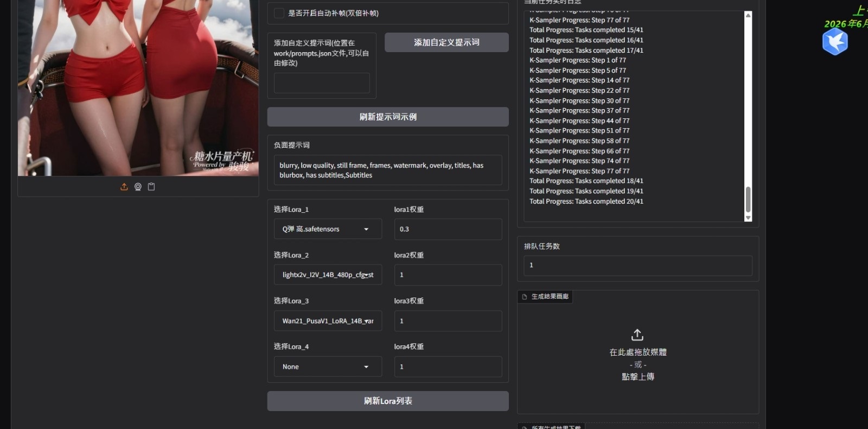Viewport: 868px width, 429px height.
Task: Click the clipboard paste icon below the image
Action: tap(151, 187)
